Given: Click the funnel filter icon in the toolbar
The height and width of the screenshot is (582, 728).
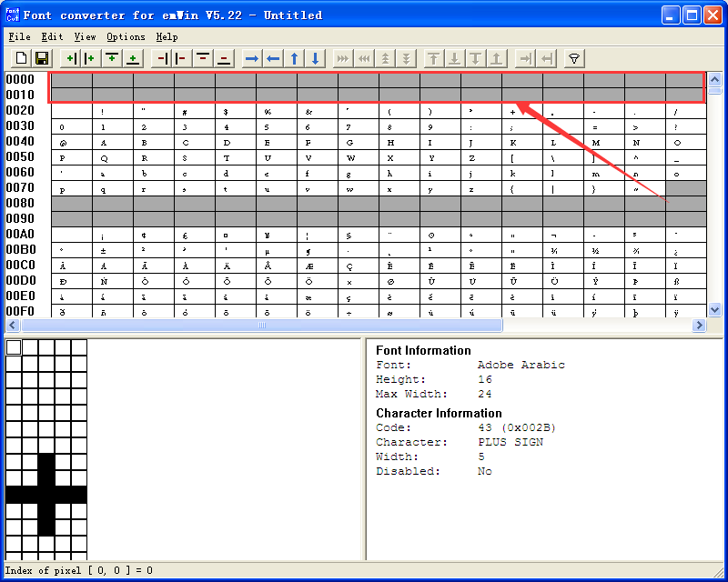Looking at the screenshot, I should point(574,58).
